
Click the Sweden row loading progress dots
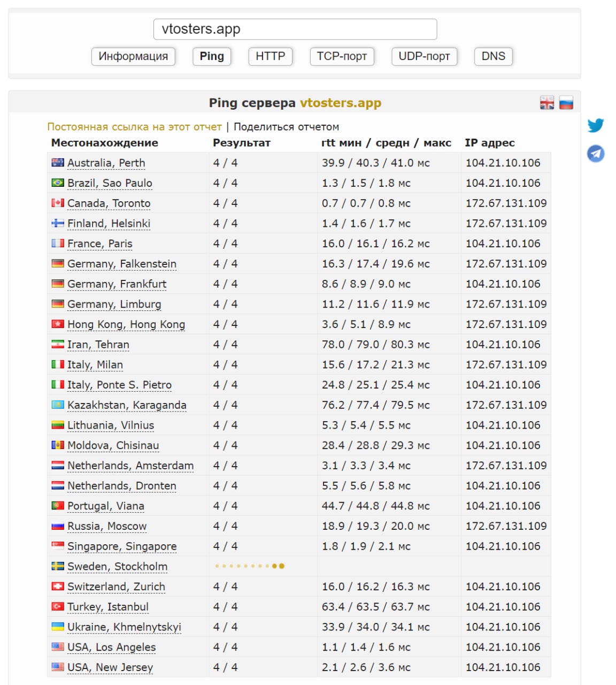coord(250,566)
